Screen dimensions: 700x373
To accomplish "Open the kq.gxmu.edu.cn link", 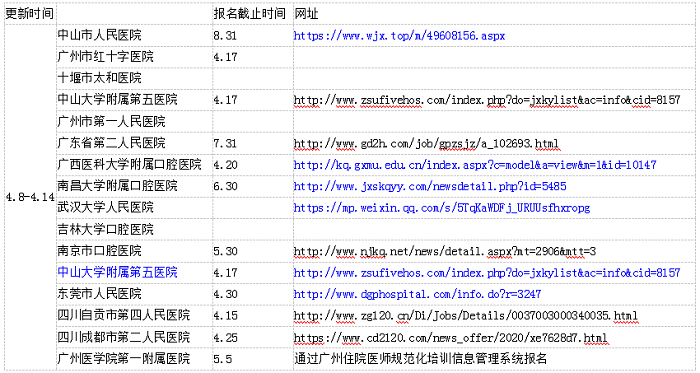I will tap(475, 165).
